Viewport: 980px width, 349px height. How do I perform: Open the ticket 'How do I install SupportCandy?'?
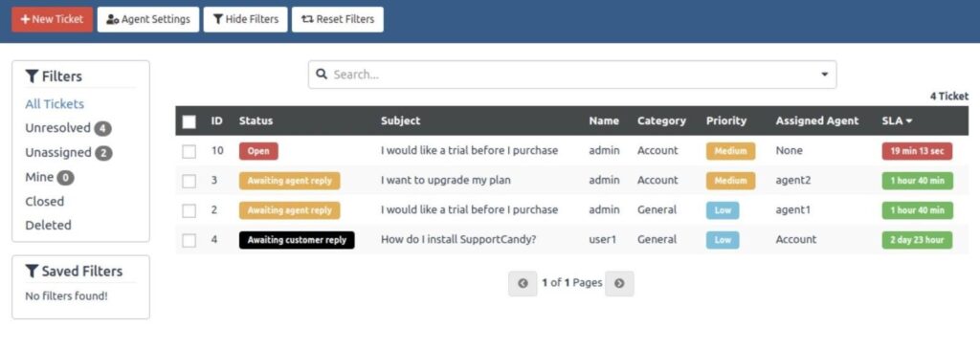point(458,240)
